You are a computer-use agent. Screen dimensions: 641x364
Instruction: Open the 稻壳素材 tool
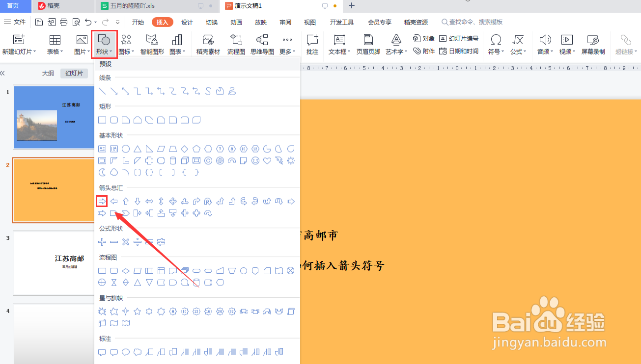click(208, 45)
